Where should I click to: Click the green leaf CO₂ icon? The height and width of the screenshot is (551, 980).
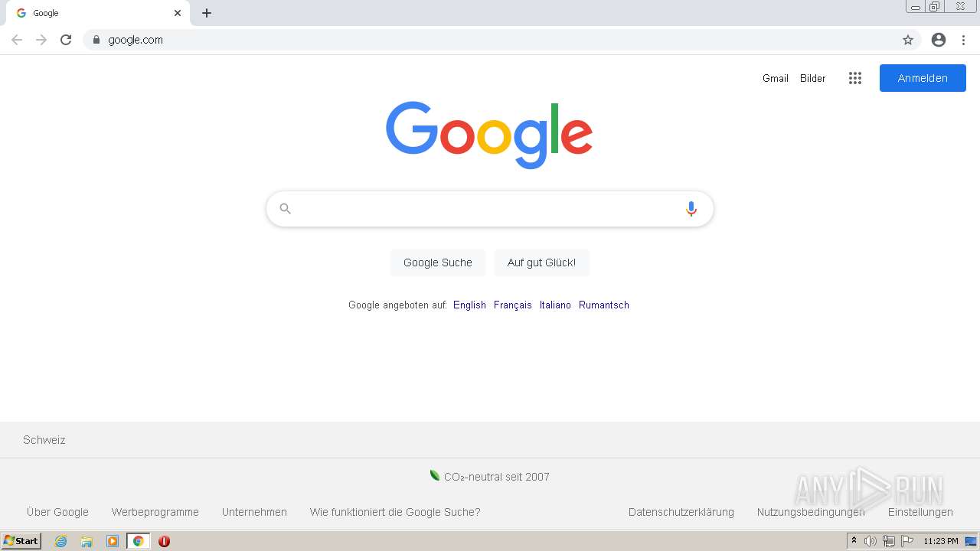tap(435, 476)
